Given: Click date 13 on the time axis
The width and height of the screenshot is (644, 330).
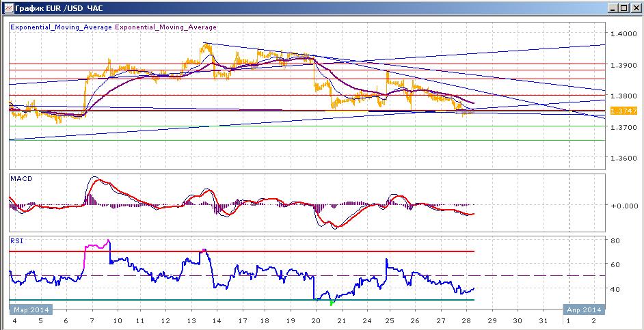Looking at the screenshot, I should pyautogui.click(x=191, y=320).
